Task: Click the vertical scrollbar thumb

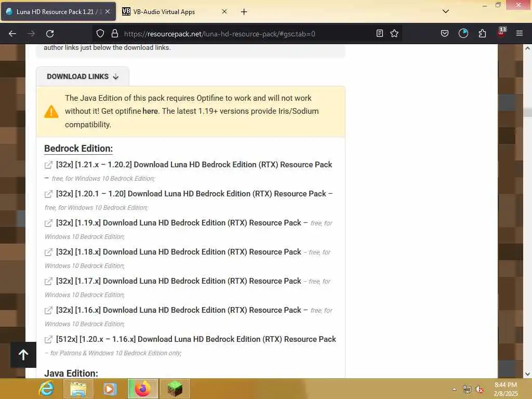Action: click(x=527, y=112)
